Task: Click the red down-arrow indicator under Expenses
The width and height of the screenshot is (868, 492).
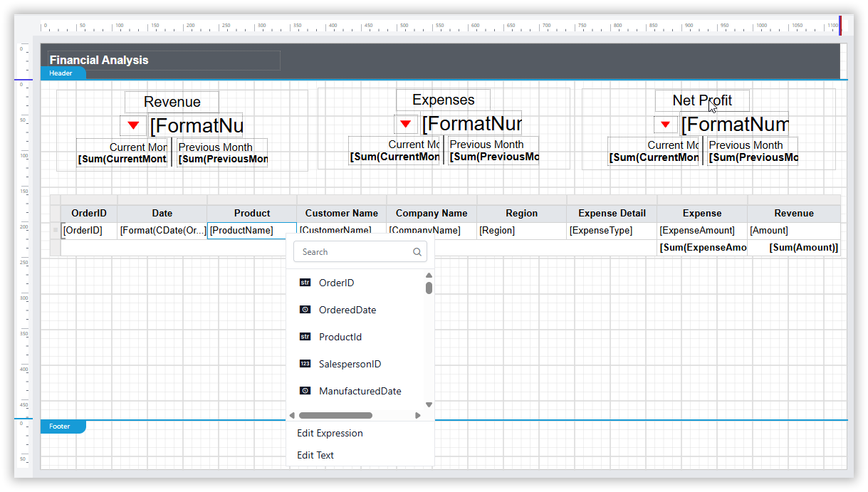Action: coord(405,124)
